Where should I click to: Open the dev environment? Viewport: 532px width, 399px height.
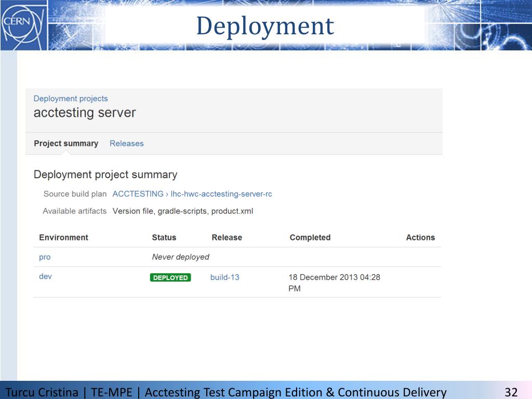(x=45, y=276)
